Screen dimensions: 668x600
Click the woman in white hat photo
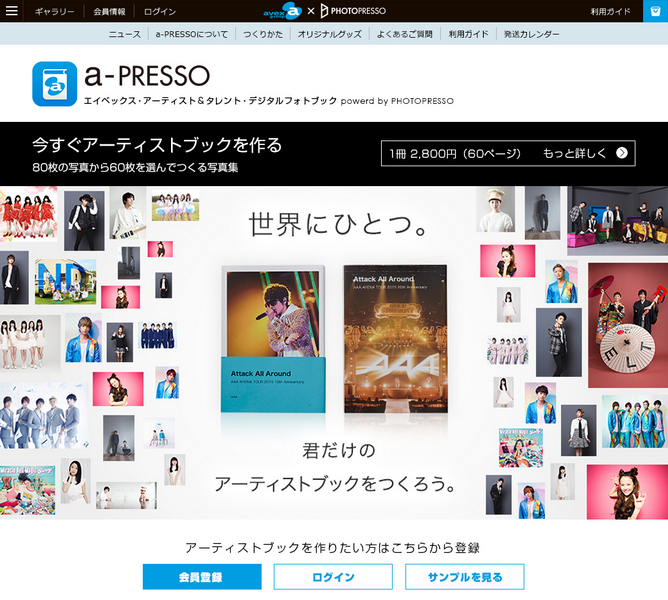point(495,209)
